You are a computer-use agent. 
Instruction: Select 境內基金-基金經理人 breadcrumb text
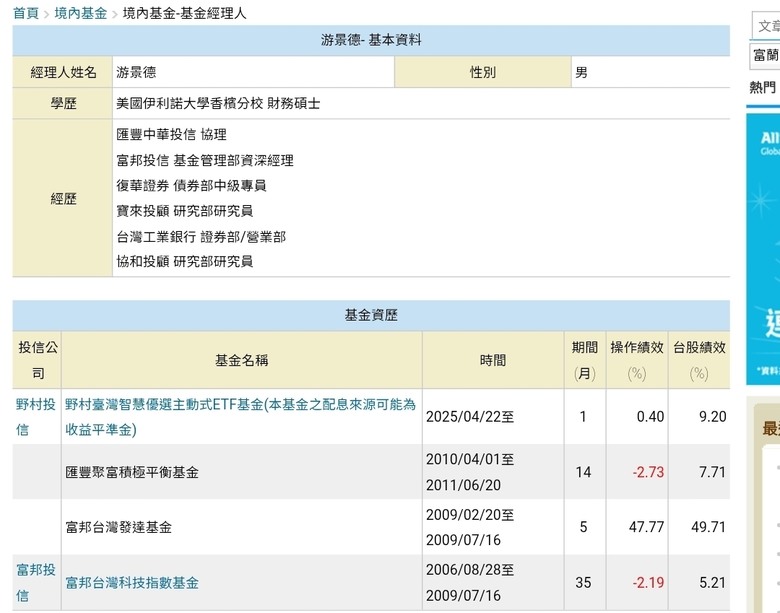185,13
